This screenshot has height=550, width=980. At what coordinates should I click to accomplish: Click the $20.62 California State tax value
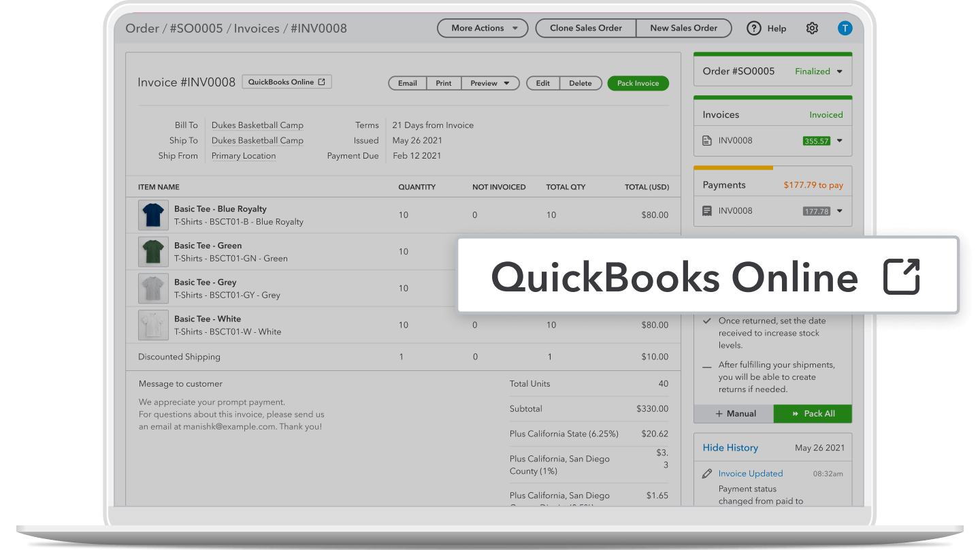pos(655,434)
